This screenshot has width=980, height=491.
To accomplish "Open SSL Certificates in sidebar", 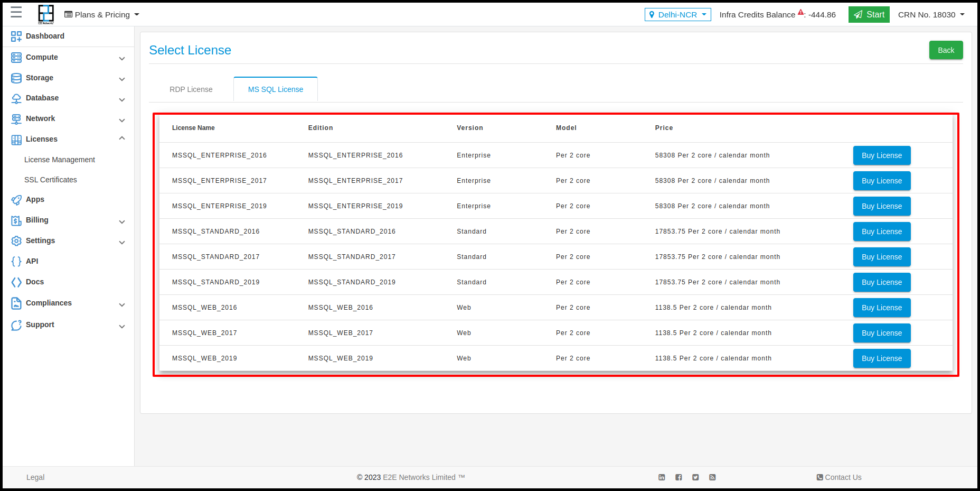I will [51, 180].
